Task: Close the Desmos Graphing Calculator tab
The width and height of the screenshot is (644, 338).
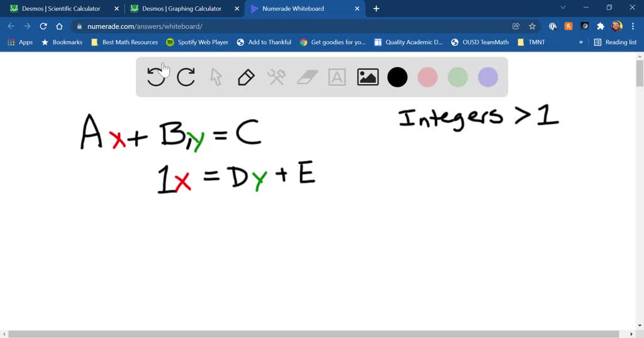Action: click(236, 9)
